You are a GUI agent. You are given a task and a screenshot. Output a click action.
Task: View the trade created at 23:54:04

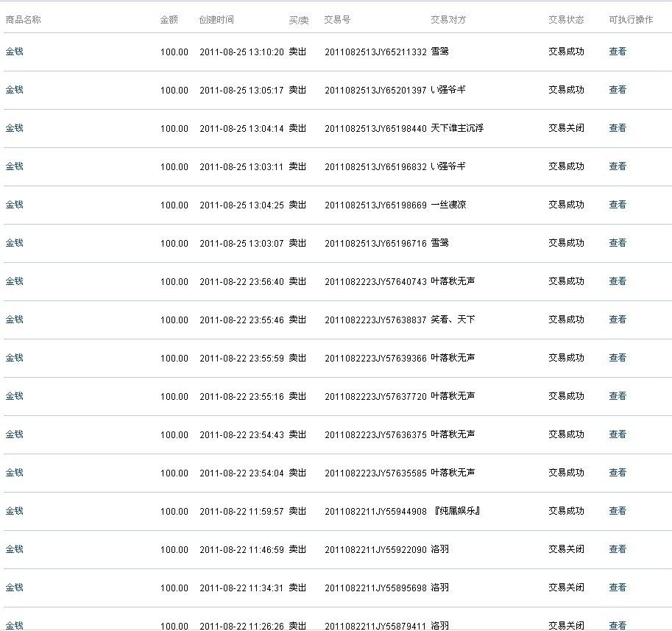tap(617, 473)
